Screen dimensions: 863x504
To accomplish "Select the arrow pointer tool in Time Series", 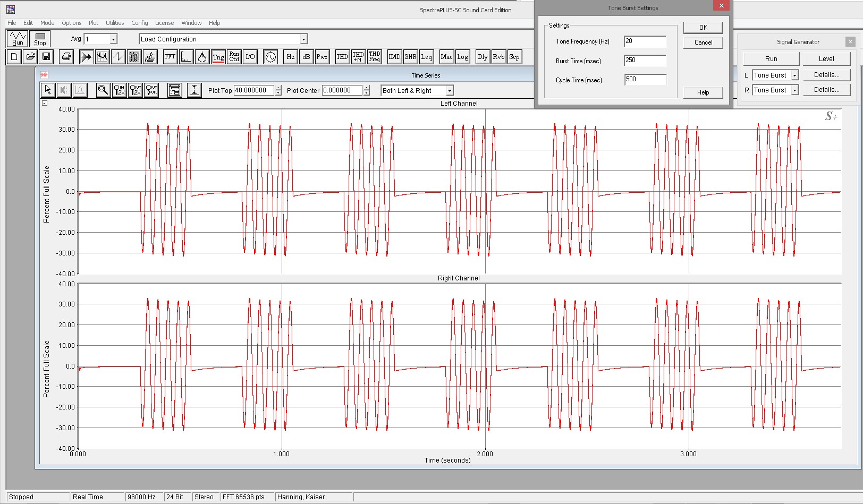I will tap(48, 90).
